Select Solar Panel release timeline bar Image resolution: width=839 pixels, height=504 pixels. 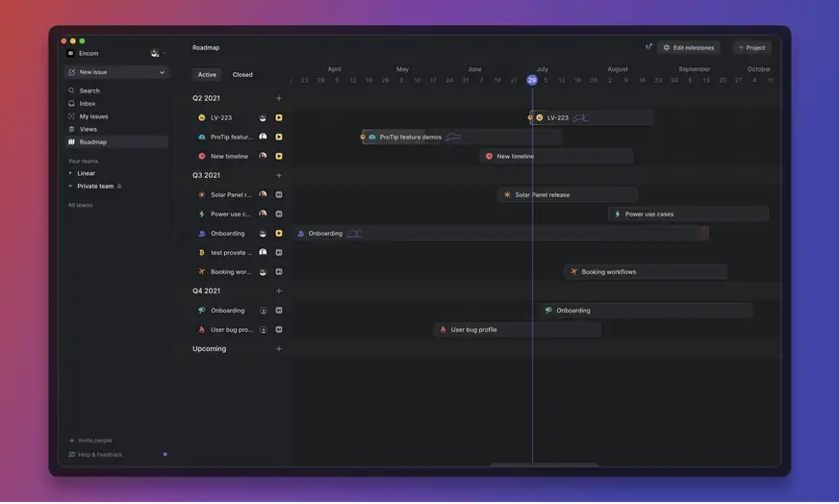(567, 194)
